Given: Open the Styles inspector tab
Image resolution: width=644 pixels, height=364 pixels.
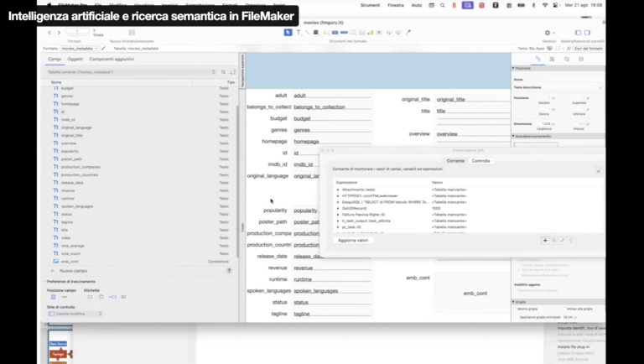Looking at the screenshot, I should coord(552,60).
